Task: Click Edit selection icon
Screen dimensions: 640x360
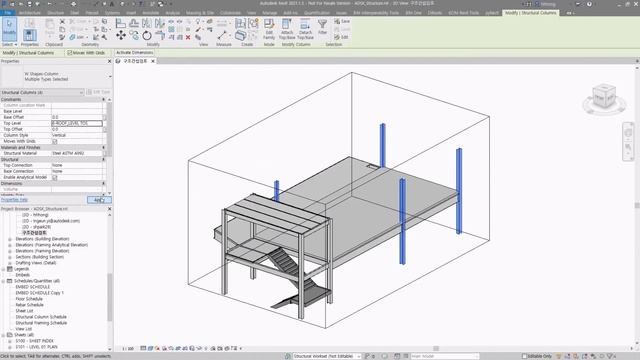Action: tap(341, 37)
